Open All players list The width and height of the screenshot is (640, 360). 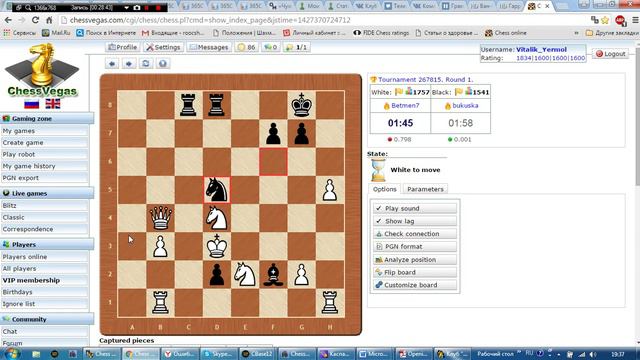point(44,269)
